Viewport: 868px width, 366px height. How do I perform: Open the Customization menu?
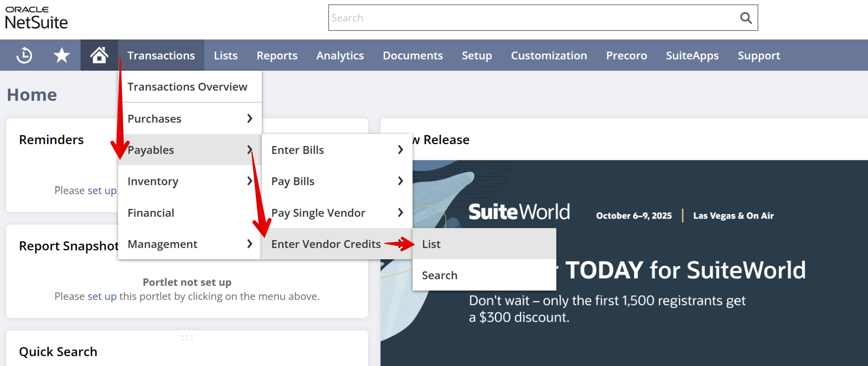click(549, 55)
